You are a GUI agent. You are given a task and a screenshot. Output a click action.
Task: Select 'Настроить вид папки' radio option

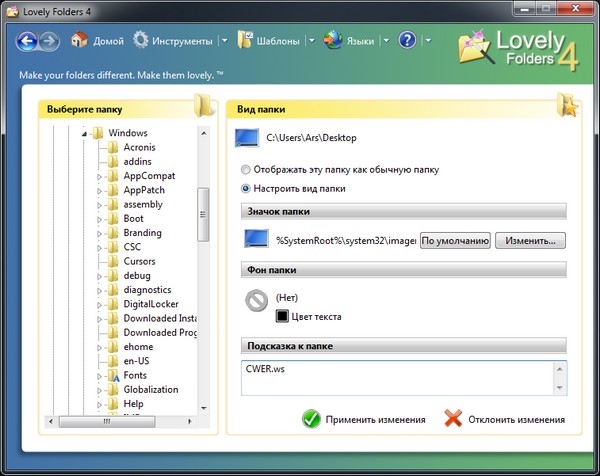[x=247, y=188]
